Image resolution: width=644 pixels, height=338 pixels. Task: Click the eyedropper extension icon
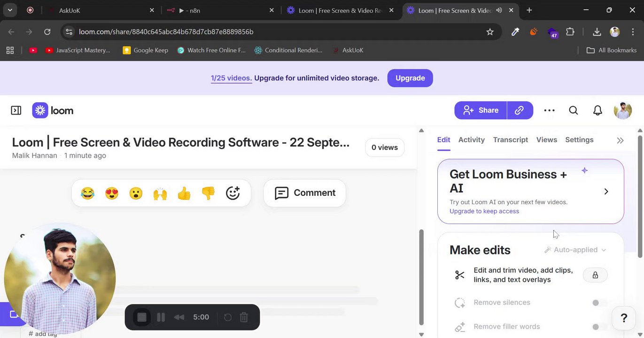click(x=515, y=32)
